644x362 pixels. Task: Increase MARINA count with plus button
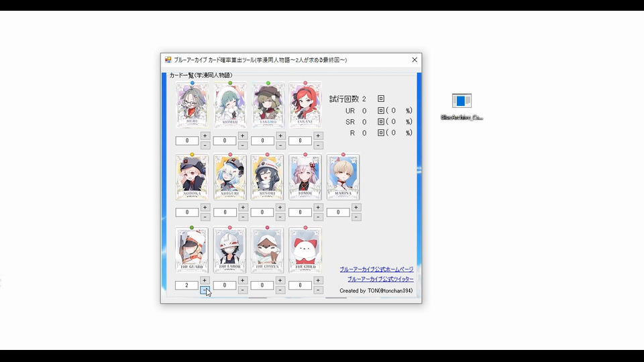pyautogui.click(x=356, y=208)
